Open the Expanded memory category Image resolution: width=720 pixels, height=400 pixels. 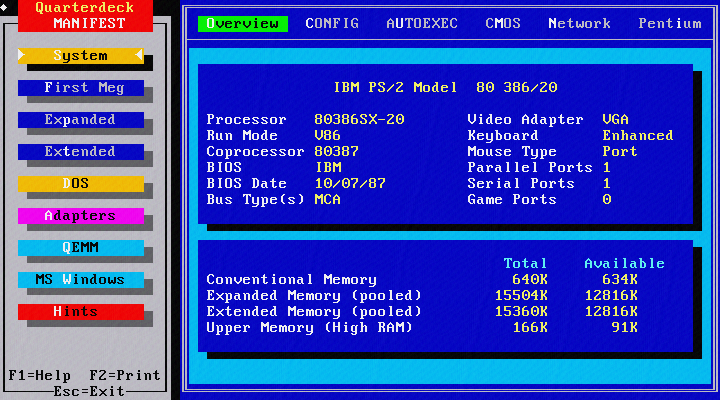81,120
